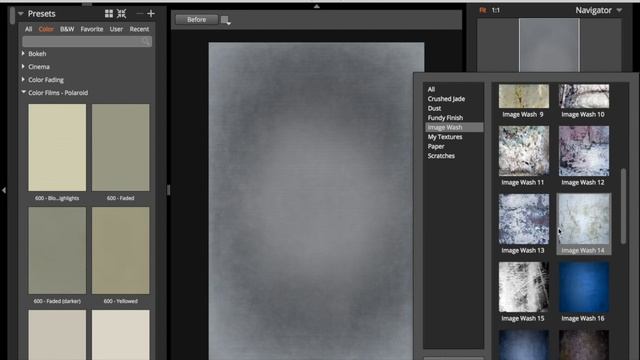
Task: Choose Image Wash 14 texture
Action: pyautogui.click(x=584, y=219)
